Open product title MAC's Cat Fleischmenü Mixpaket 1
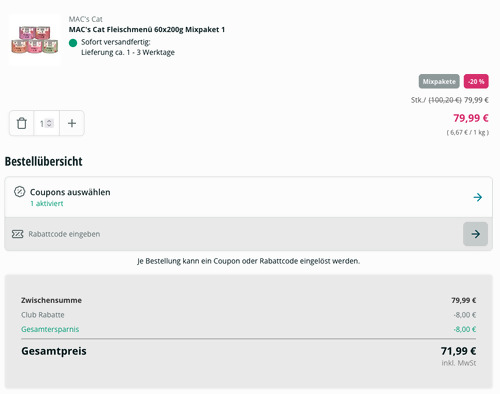Image resolution: width=500 pixels, height=394 pixels. 147,29
